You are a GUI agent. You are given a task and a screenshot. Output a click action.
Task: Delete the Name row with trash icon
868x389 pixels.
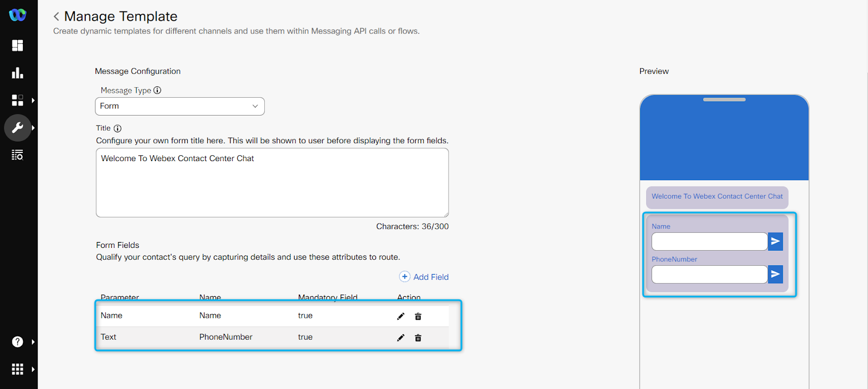pyautogui.click(x=418, y=316)
